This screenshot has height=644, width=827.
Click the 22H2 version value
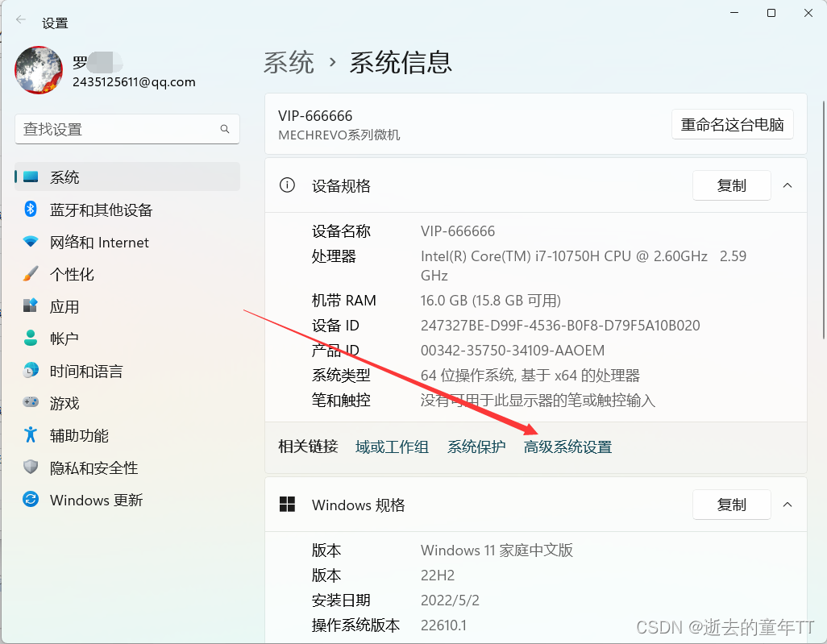point(438,575)
